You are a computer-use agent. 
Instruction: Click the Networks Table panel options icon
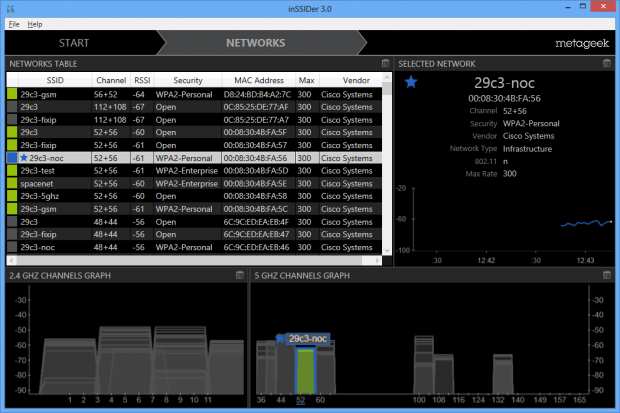click(x=386, y=64)
